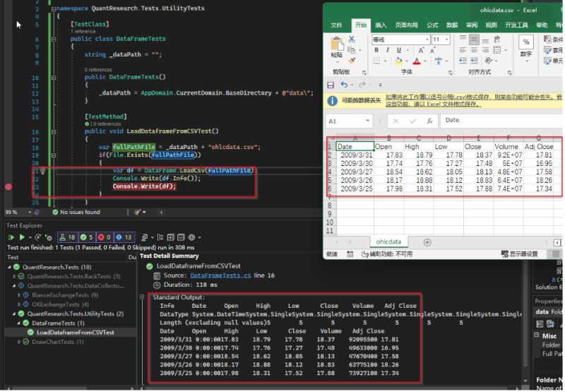Click Run failed tests icon in Test Explorer

click(x=49, y=238)
